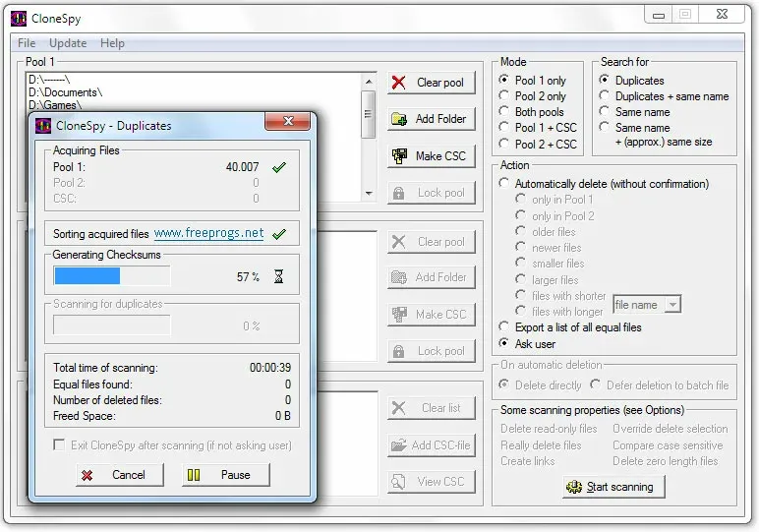This screenshot has height=532, width=759.
Task: Click Start scanning button
Action: tap(613, 487)
